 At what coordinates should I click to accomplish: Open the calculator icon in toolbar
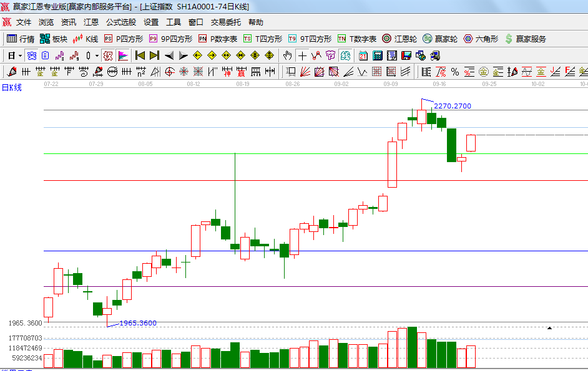click(x=377, y=55)
